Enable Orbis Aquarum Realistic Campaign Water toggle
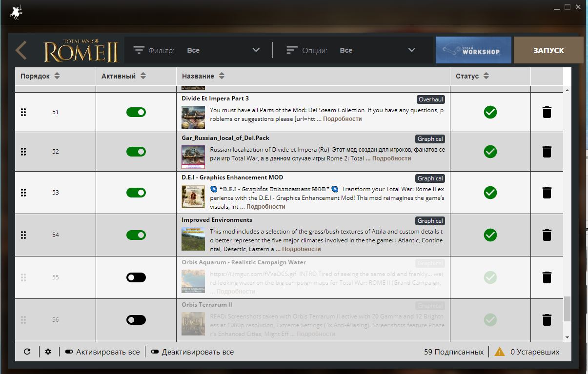 pos(136,277)
